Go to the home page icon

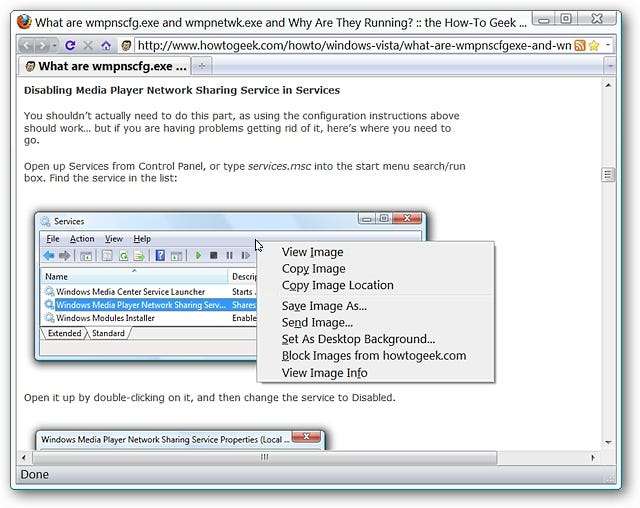click(106, 45)
